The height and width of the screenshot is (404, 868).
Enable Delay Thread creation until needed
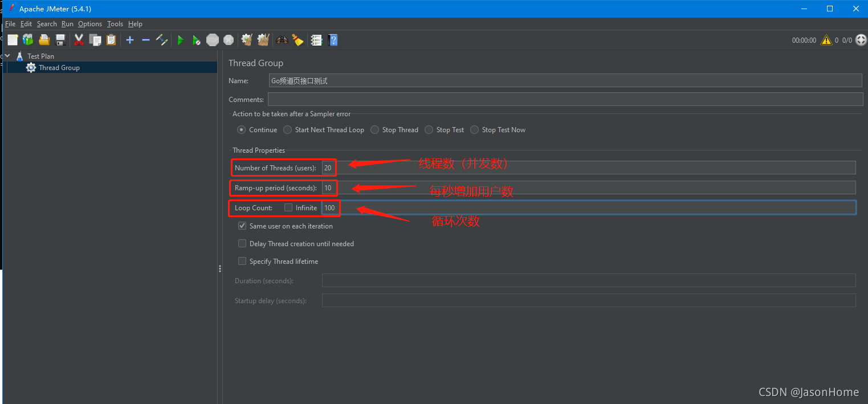[x=242, y=243]
